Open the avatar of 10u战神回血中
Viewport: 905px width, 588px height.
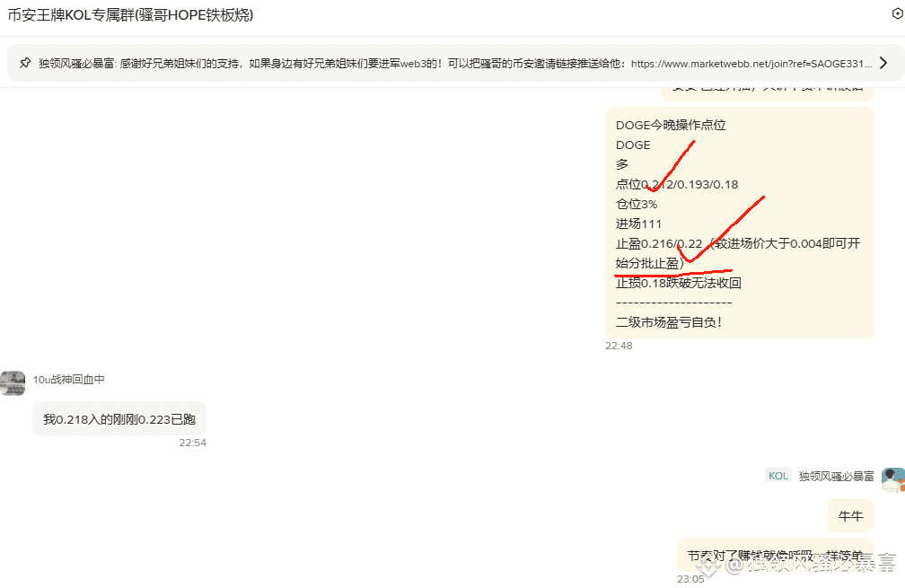coord(13,383)
